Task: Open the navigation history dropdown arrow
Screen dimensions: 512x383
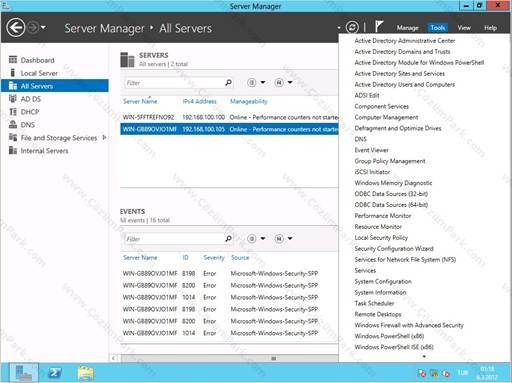Action: pyautogui.click(x=43, y=27)
